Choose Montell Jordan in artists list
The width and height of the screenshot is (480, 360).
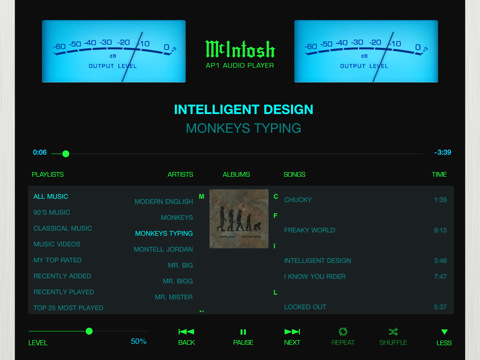click(x=163, y=249)
